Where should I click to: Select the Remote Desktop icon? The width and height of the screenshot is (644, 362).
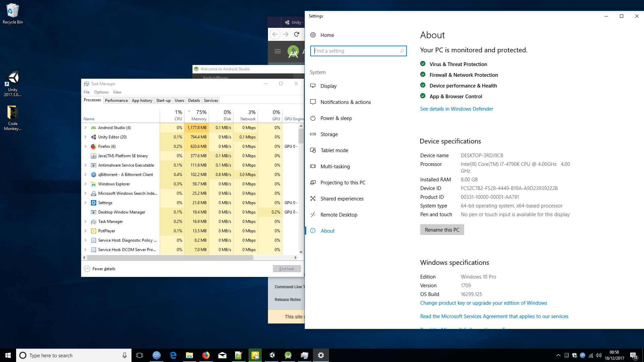pyautogui.click(x=313, y=215)
